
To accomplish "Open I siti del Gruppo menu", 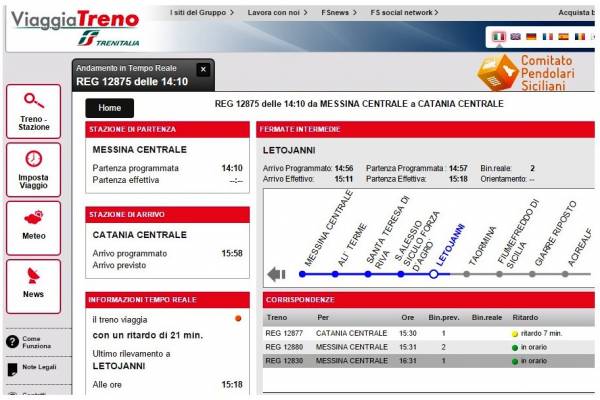I will tap(202, 13).
